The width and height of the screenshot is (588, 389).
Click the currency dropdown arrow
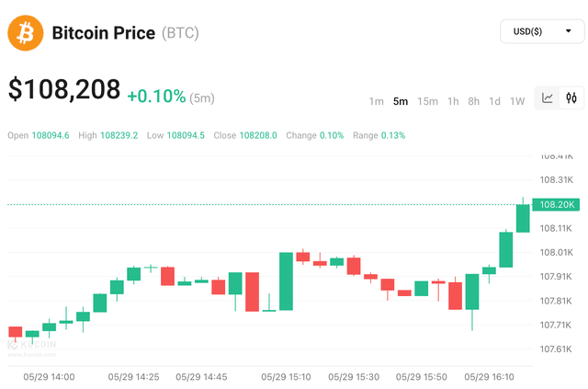568,31
